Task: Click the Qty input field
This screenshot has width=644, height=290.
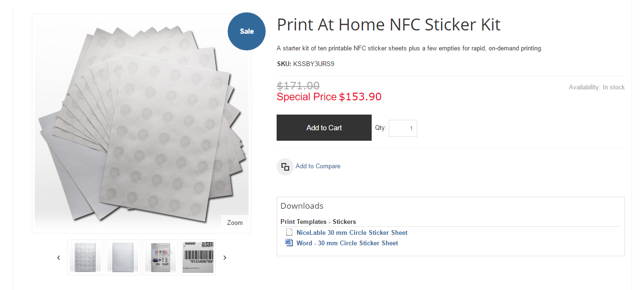Action: pos(403,128)
